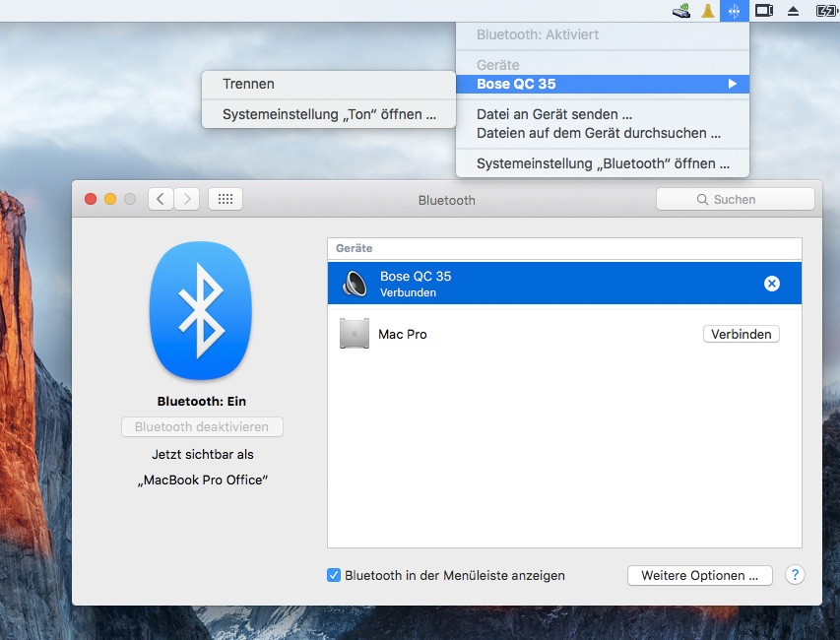Screen dimensions: 840x640
Task: Click the large Bluetooth logo
Action: (201, 310)
